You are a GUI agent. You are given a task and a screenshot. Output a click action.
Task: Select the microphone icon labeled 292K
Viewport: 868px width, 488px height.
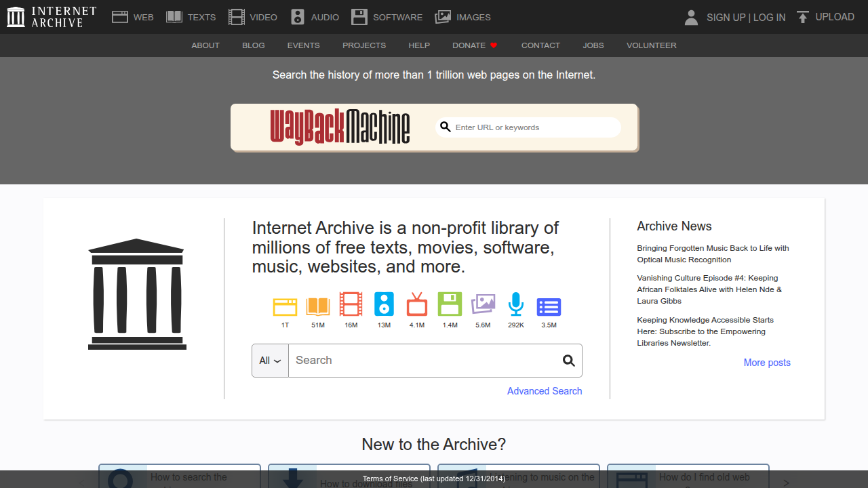pyautogui.click(x=516, y=304)
